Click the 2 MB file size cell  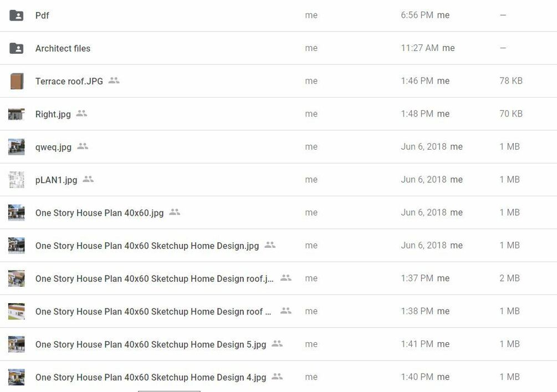tap(509, 278)
